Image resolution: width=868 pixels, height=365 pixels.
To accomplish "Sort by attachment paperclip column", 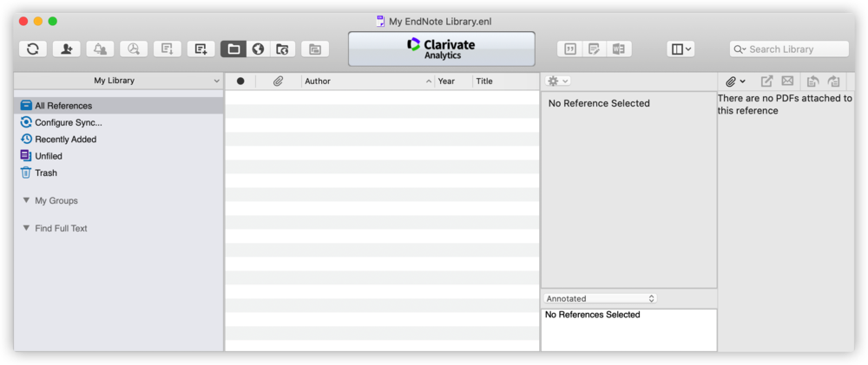I will (x=278, y=81).
